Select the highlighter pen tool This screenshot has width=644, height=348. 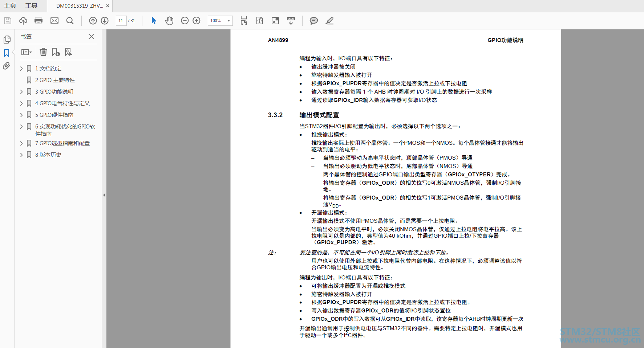(329, 21)
